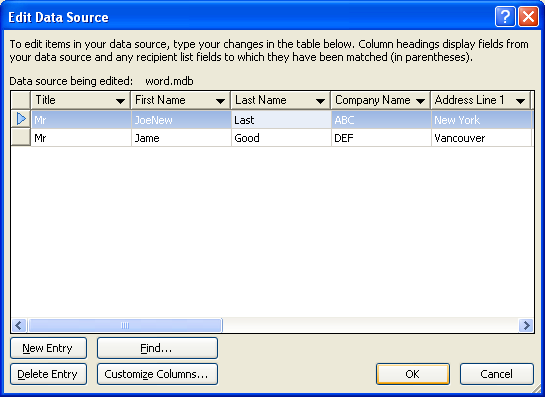Screen dimensions: 545x397
Task: Click the word.mdb data source name
Action: tap(169, 81)
